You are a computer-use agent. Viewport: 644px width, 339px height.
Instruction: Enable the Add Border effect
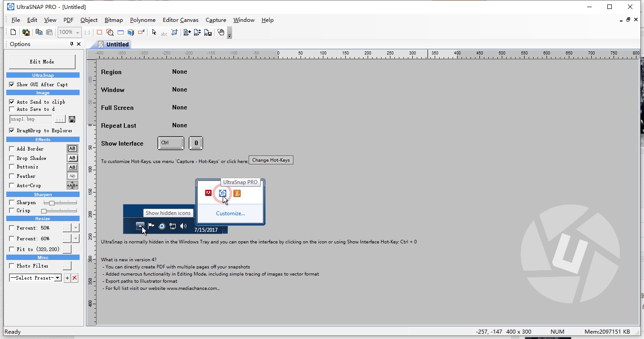(x=12, y=149)
